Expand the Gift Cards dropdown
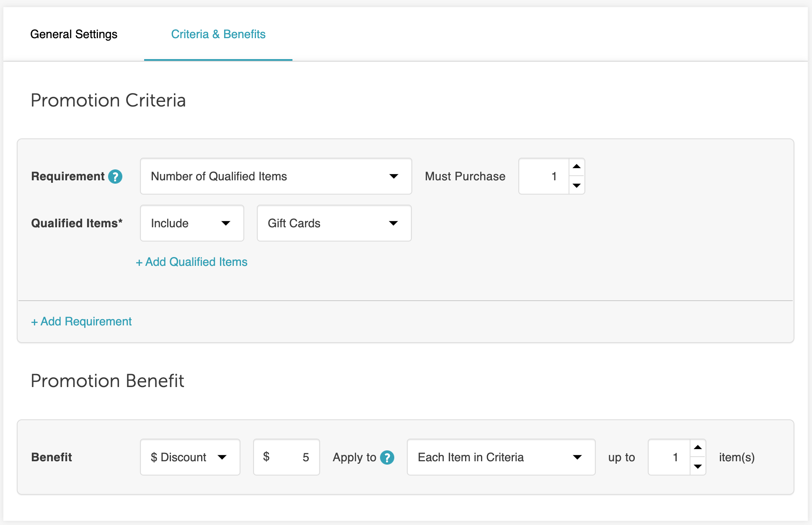The image size is (812, 525). click(334, 223)
